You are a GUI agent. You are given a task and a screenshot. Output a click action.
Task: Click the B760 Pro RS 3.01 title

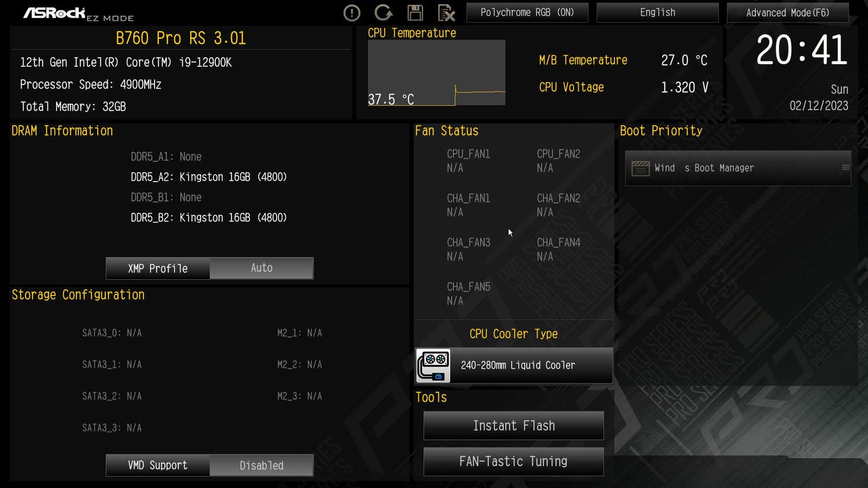point(181,38)
